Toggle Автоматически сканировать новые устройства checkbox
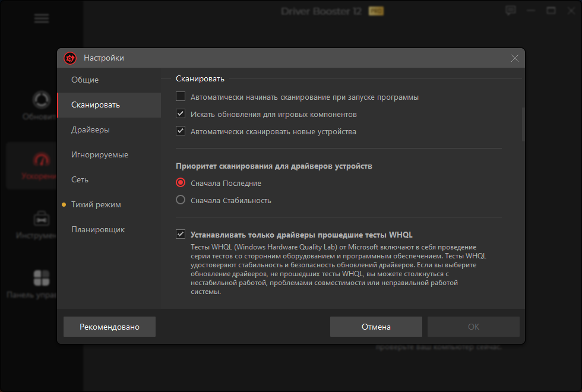This screenshot has height=392, width=582. click(181, 131)
